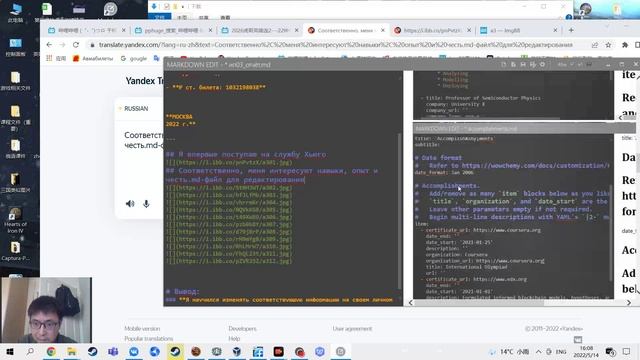Open the feedback icon at the page bottom right
This screenshot has height=360, width=640.
[578, 339]
